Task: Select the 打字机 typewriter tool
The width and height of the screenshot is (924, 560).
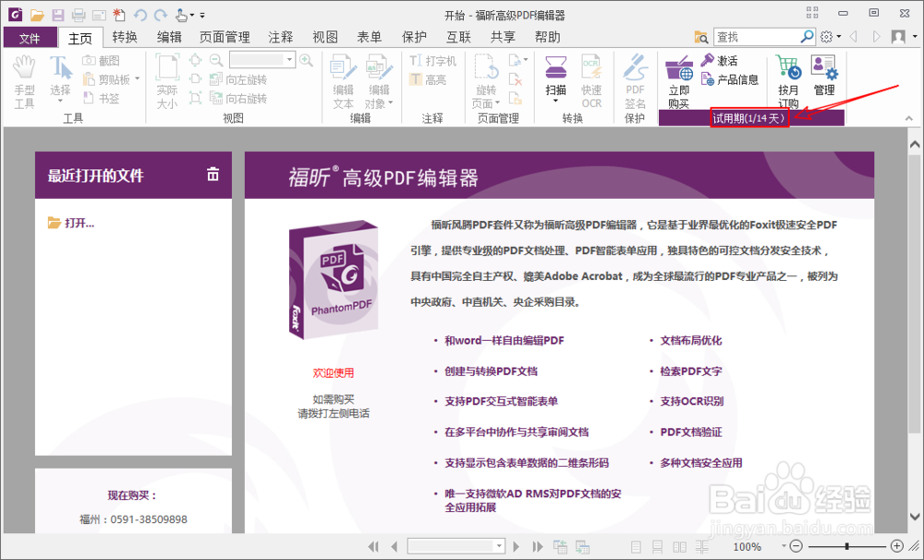Action: tap(432, 61)
